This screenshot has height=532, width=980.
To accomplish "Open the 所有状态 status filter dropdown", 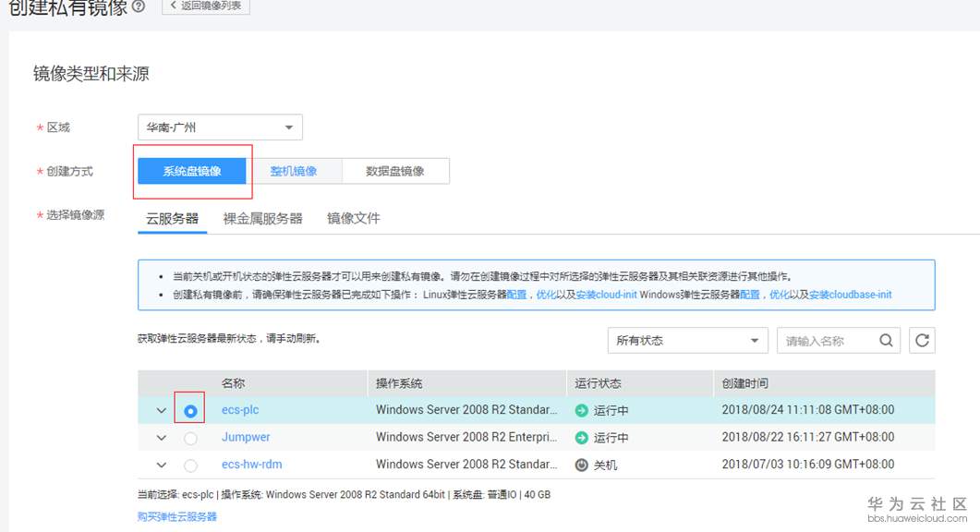I will (687, 340).
